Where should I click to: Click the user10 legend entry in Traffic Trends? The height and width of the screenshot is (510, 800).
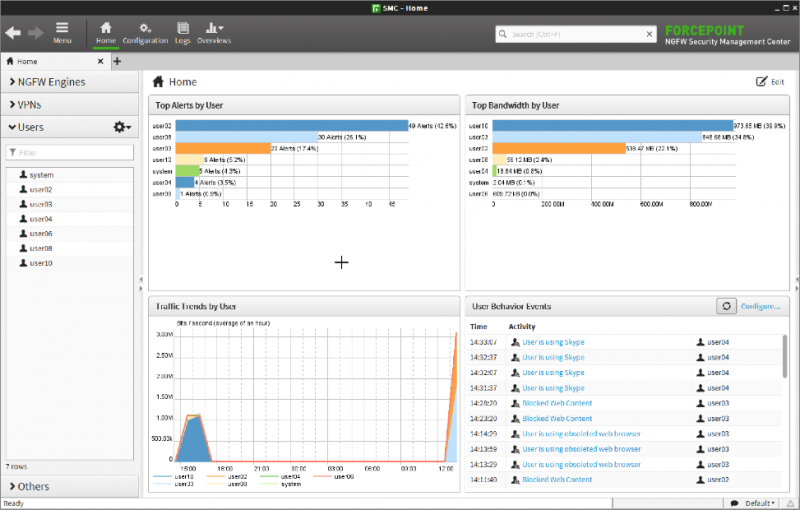tap(173, 477)
